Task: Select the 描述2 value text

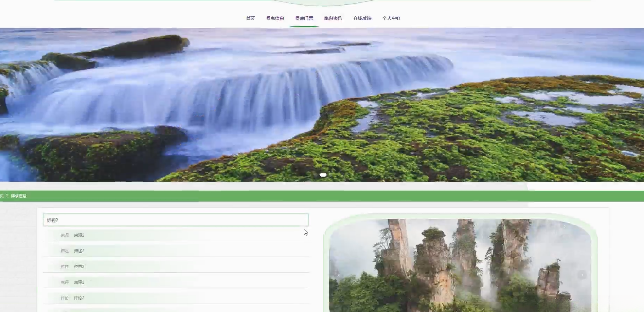Action: [79, 251]
